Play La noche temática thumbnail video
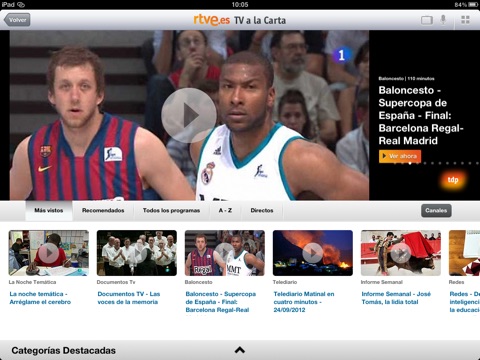 (49, 253)
